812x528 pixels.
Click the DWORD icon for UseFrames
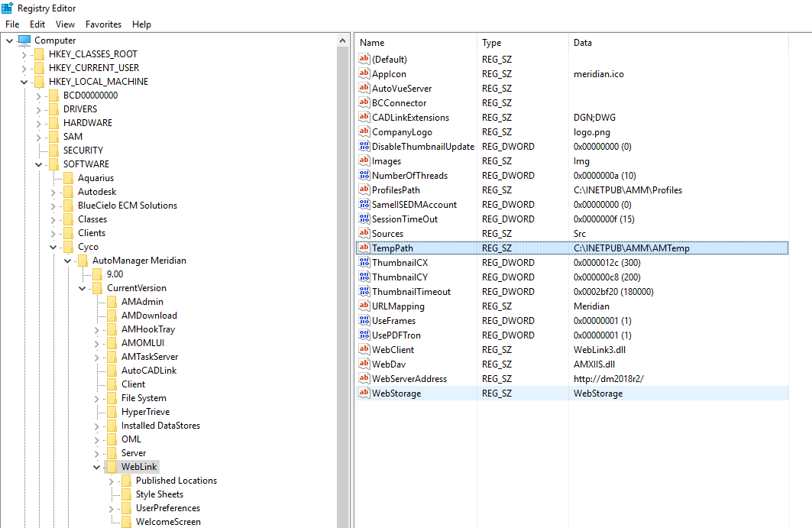[364, 320]
